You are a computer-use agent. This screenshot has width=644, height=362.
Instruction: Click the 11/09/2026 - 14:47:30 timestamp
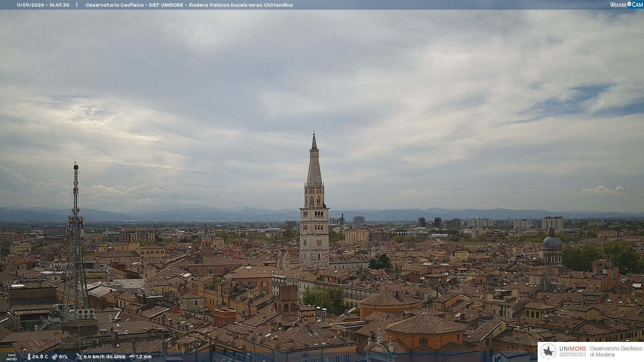click(43, 5)
